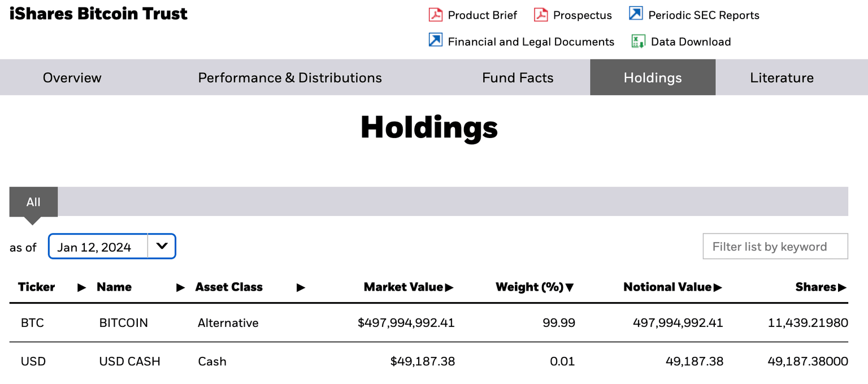Sort by Asset Class column arrow

click(x=301, y=287)
